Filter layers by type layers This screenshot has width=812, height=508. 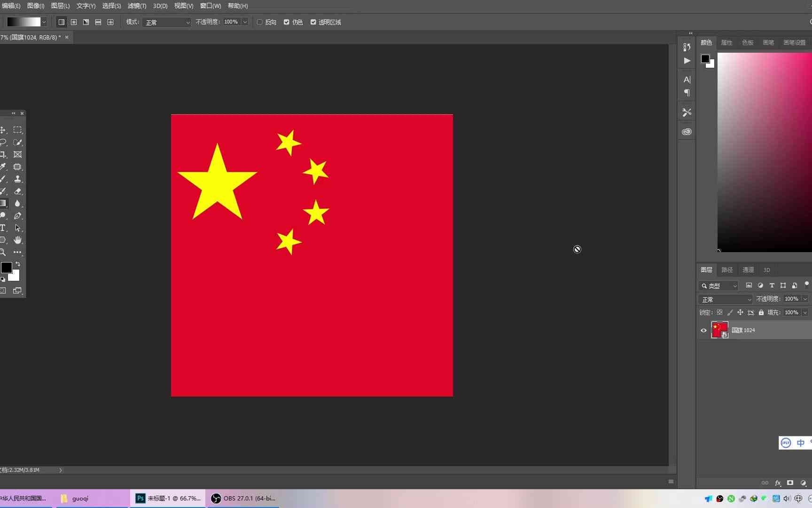(772, 286)
